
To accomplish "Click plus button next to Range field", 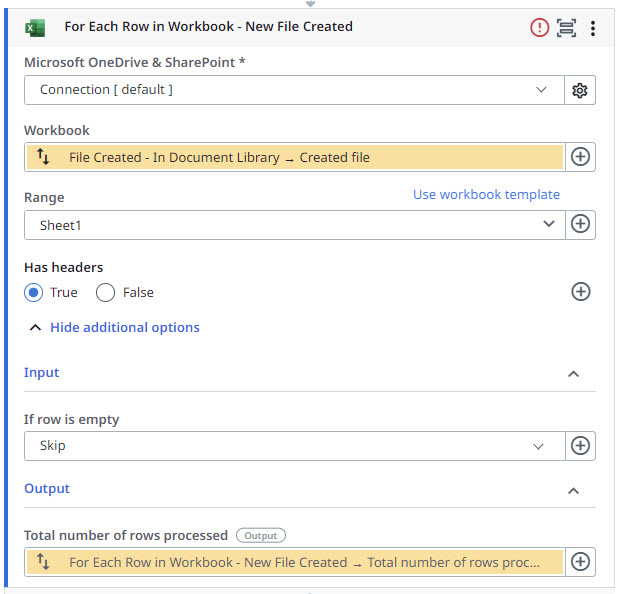I will 580,224.
